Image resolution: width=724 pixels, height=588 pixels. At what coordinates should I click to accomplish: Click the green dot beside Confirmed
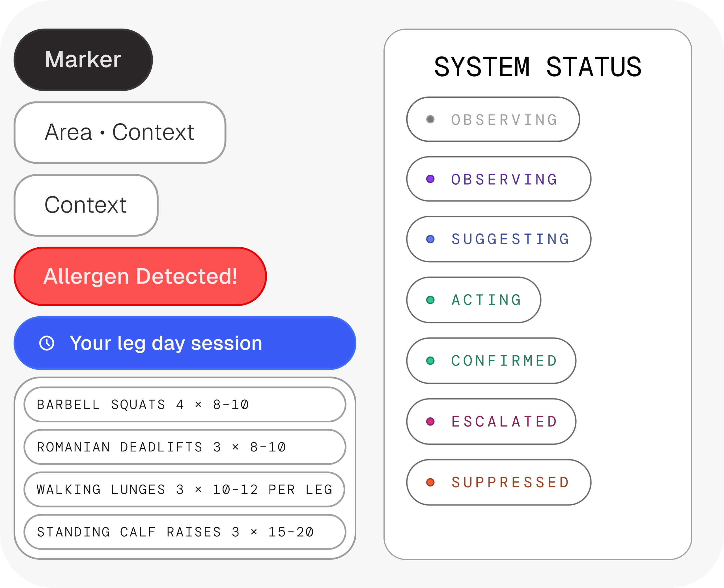point(430,361)
